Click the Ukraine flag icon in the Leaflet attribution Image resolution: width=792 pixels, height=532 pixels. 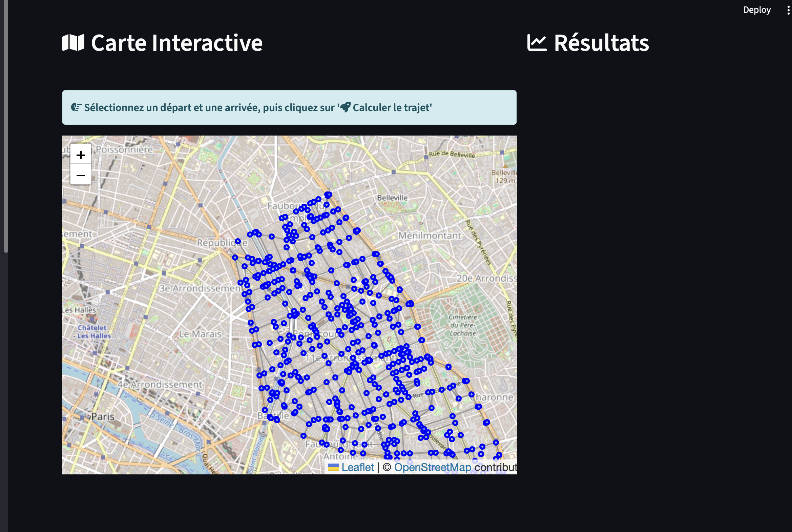(x=334, y=467)
